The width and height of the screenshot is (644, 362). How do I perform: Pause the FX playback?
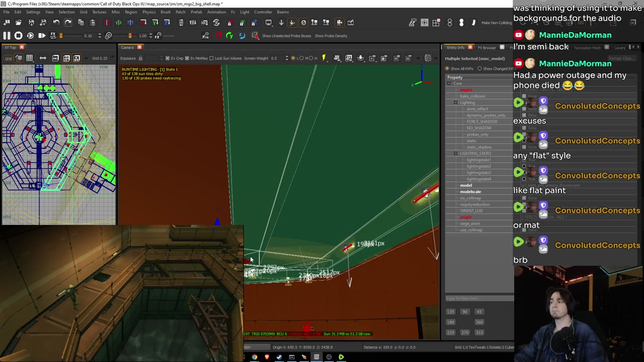pos(7,36)
